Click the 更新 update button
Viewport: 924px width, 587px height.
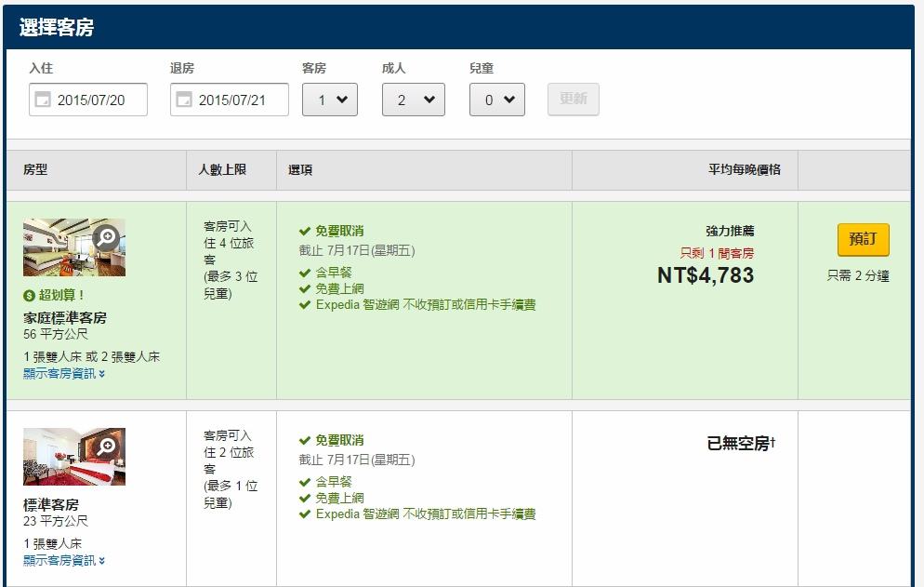573,99
